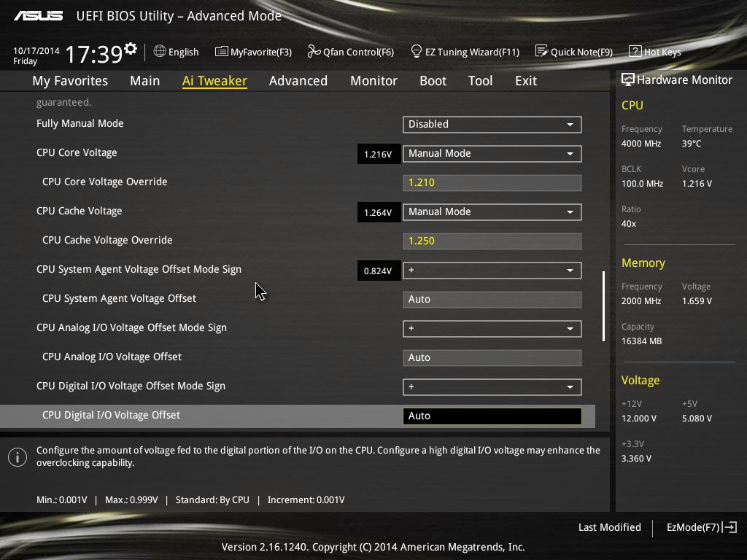Open Qfan Control fan icon

314,51
